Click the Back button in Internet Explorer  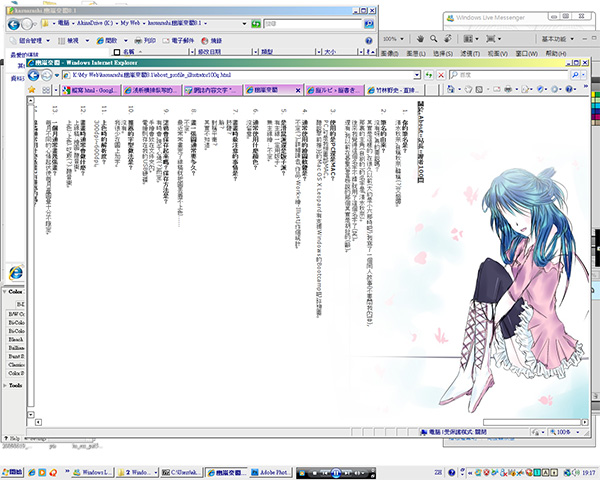click(x=34, y=75)
